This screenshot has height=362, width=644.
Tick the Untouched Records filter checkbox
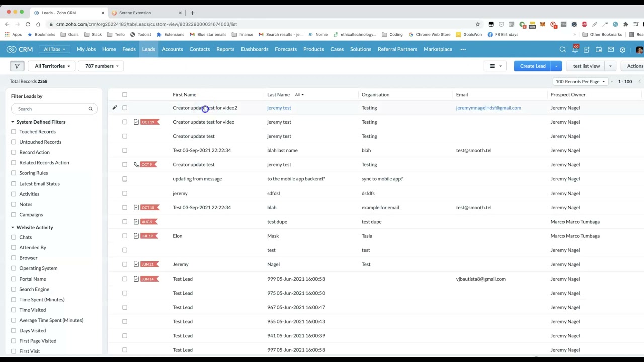pyautogui.click(x=14, y=142)
